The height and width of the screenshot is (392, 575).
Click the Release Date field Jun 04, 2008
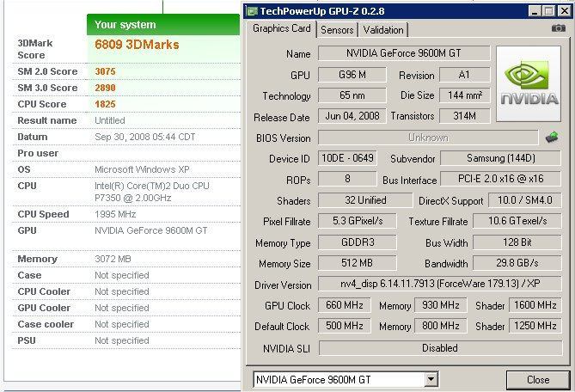[x=352, y=116]
